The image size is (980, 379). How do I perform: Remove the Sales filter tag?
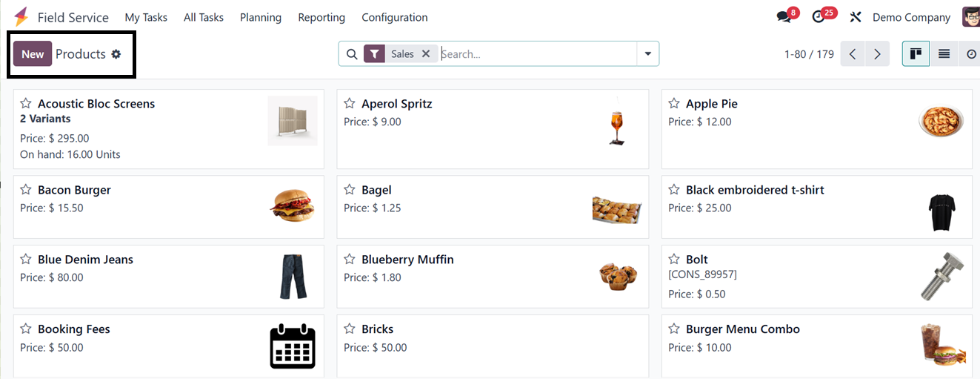point(426,54)
